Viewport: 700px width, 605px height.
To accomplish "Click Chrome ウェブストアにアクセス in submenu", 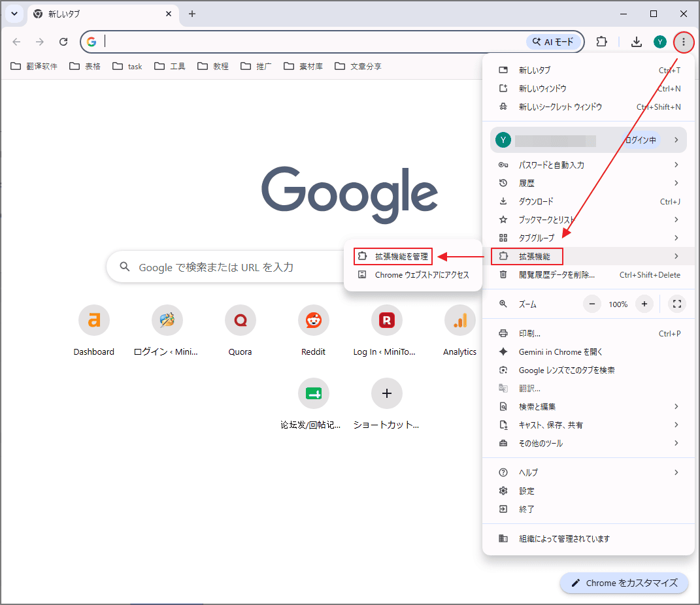I will (413, 275).
